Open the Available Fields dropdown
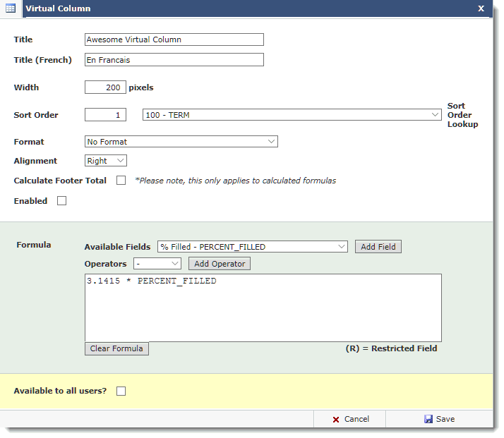This screenshot has width=504, height=438. coord(252,247)
